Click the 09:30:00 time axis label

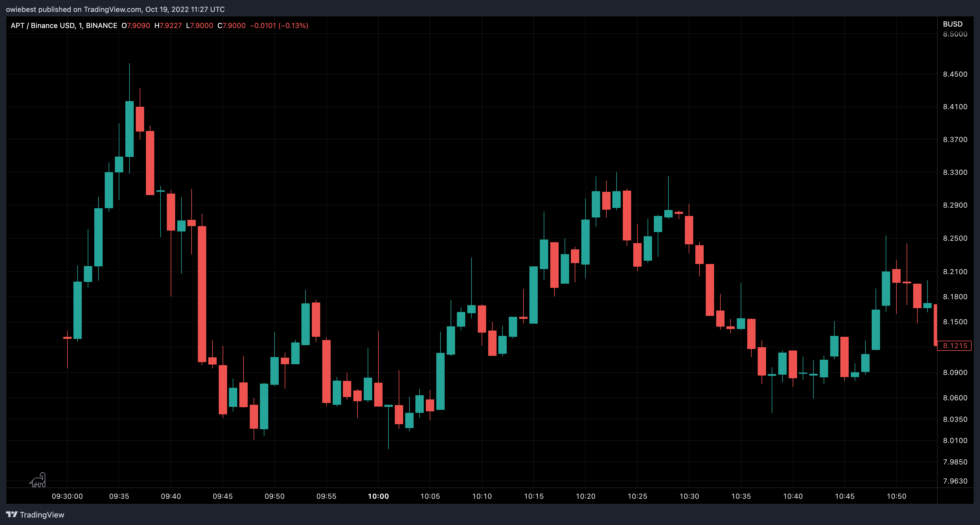pos(67,496)
